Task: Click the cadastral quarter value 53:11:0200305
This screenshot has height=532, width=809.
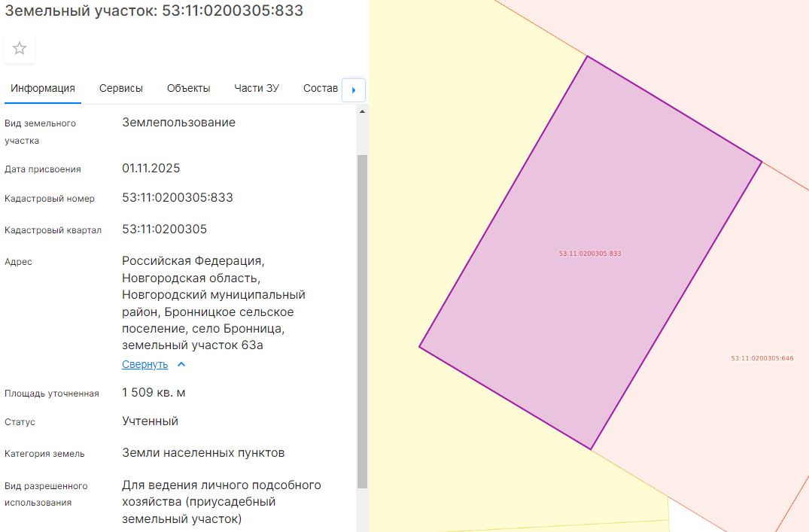Action: [165, 229]
